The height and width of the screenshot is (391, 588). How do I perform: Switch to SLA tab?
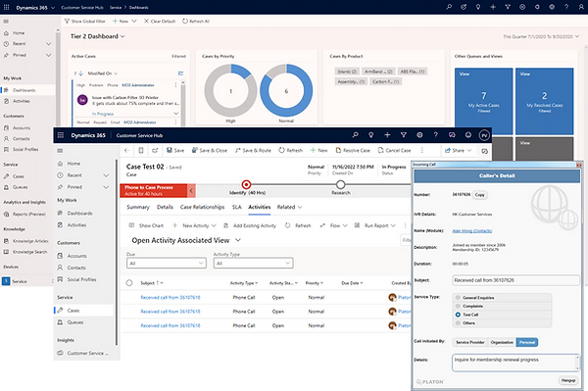(x=236, y=207)
